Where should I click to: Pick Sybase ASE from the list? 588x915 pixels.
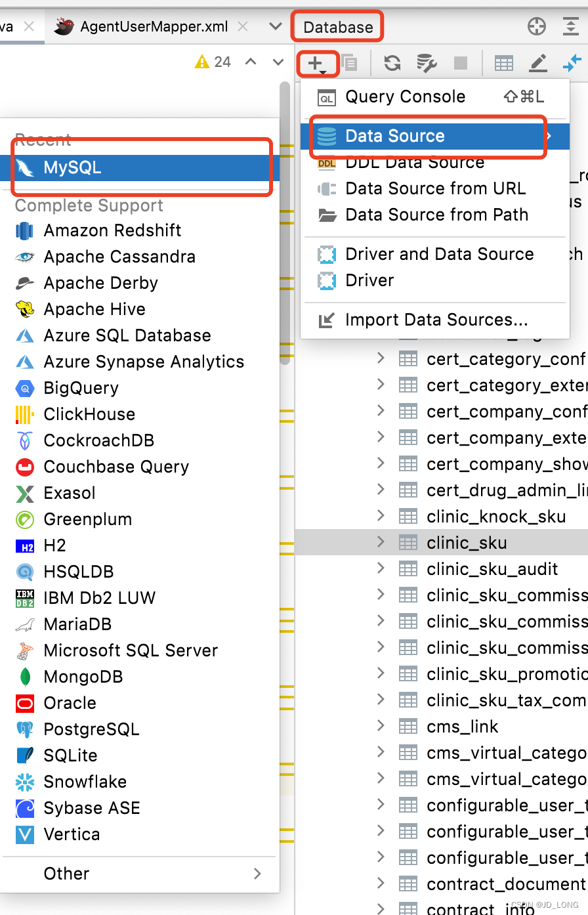point(140,808)
